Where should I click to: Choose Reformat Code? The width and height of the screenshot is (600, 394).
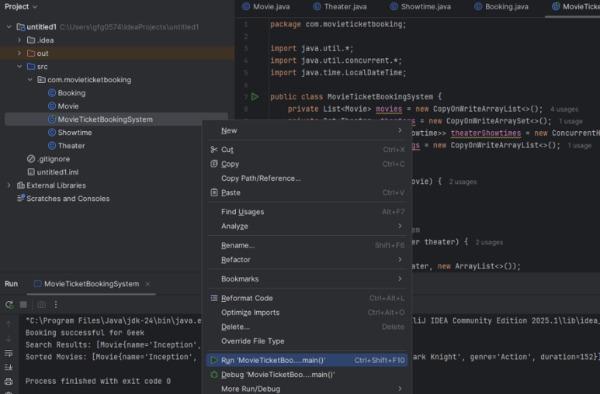[x=307, y=298]
